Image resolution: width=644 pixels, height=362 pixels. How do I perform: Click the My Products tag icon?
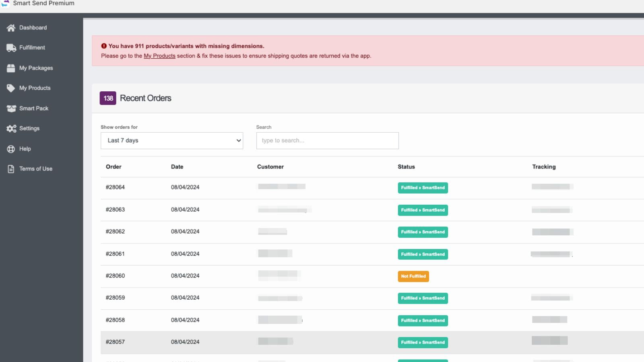click(x=11, y=88)
